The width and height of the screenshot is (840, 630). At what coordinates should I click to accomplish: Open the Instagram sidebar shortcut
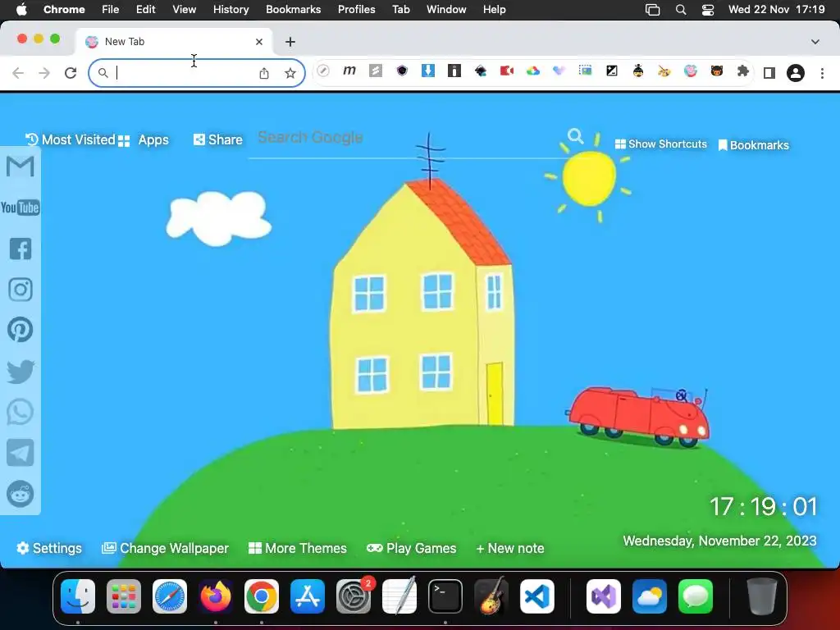coord(21,290)
